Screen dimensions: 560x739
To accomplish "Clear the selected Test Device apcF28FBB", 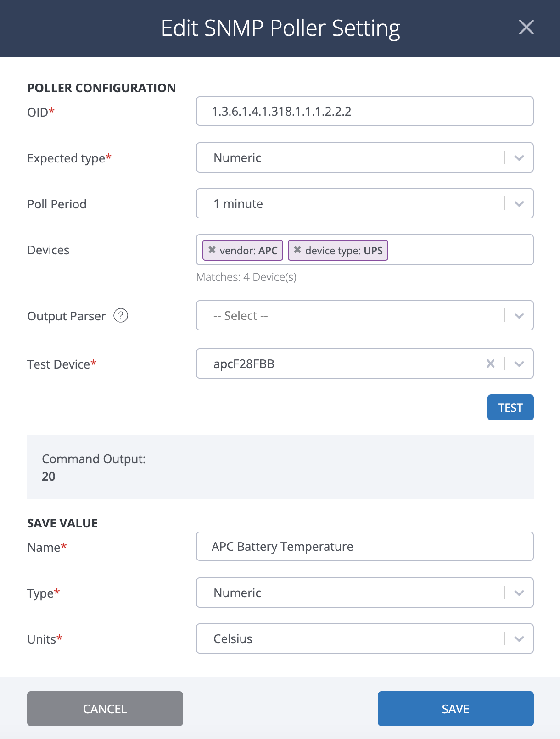I will pos(490,364).
